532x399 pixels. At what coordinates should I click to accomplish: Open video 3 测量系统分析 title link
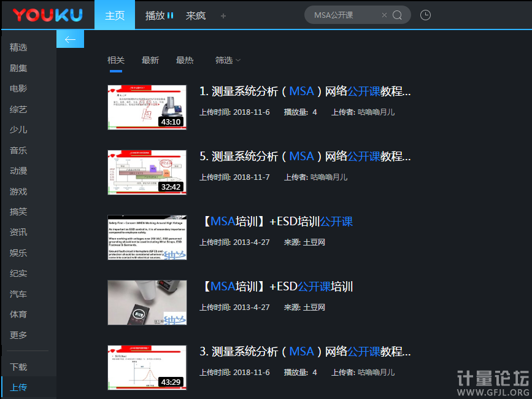[305, 352]
